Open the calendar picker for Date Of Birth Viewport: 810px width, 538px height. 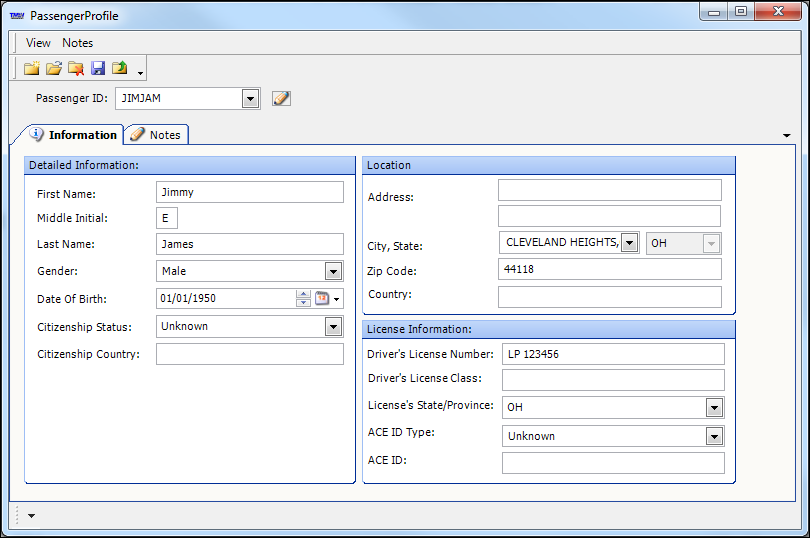(x=323, y=298)
